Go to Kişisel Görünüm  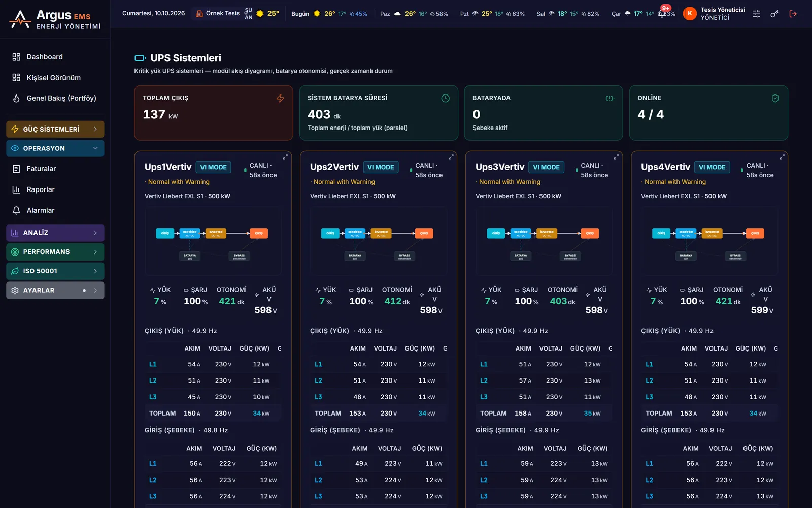pyautogui.click(x=55, y=78)
